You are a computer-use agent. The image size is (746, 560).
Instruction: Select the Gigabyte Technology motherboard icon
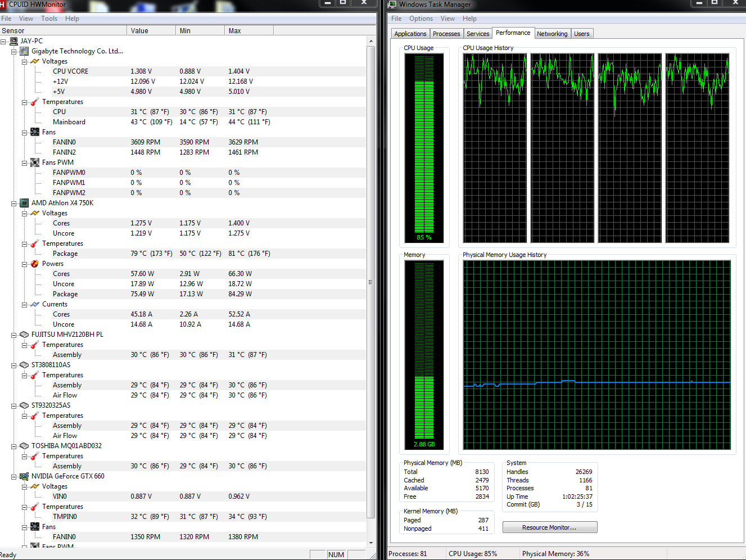pyautogui.click(x=24, y=51)
